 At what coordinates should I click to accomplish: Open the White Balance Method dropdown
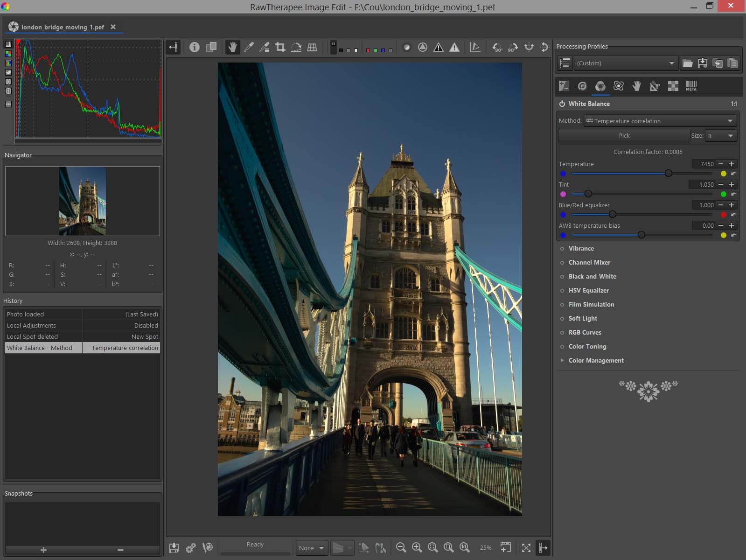click(x=660, y=121)
